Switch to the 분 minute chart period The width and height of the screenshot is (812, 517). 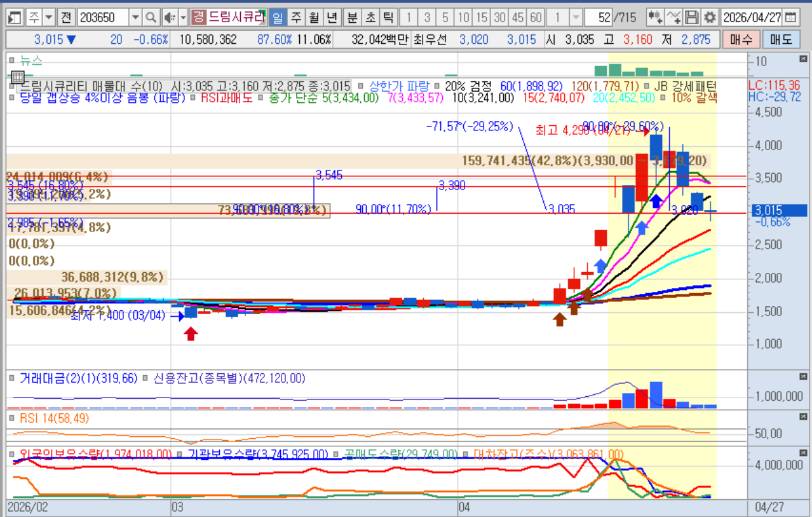pos(353,17)
